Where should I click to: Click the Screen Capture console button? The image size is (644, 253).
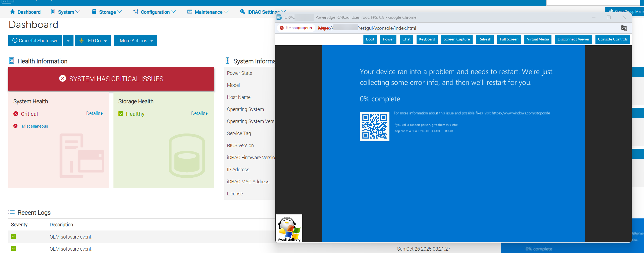[x=457, y=39]
